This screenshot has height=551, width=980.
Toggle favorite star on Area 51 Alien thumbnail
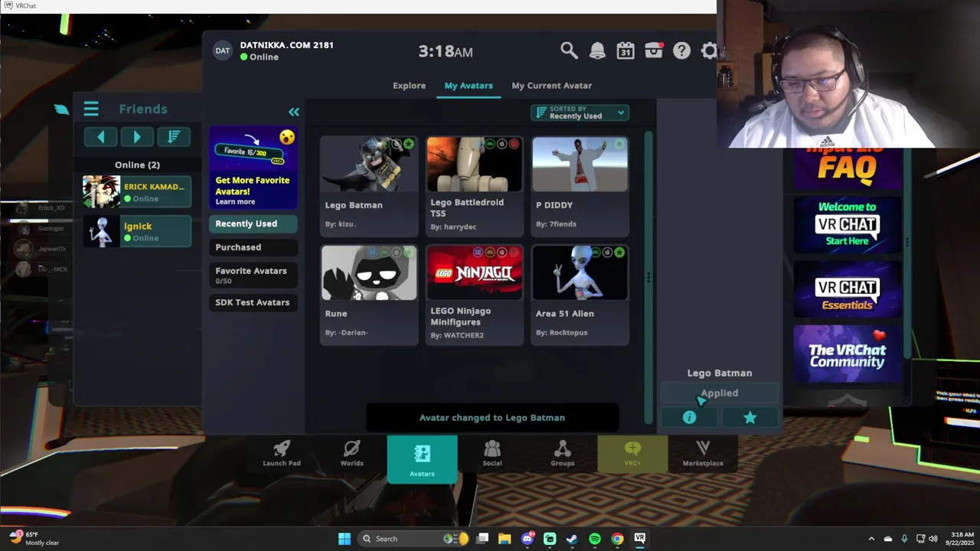[x=619, y=253]
